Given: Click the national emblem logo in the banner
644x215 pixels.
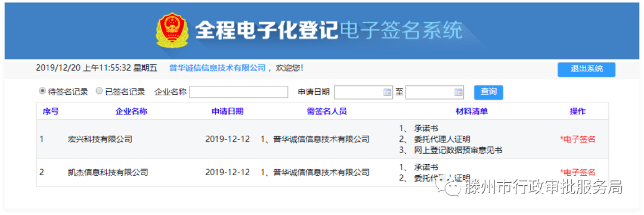Looking at the screenshot, I should point(172,30).
